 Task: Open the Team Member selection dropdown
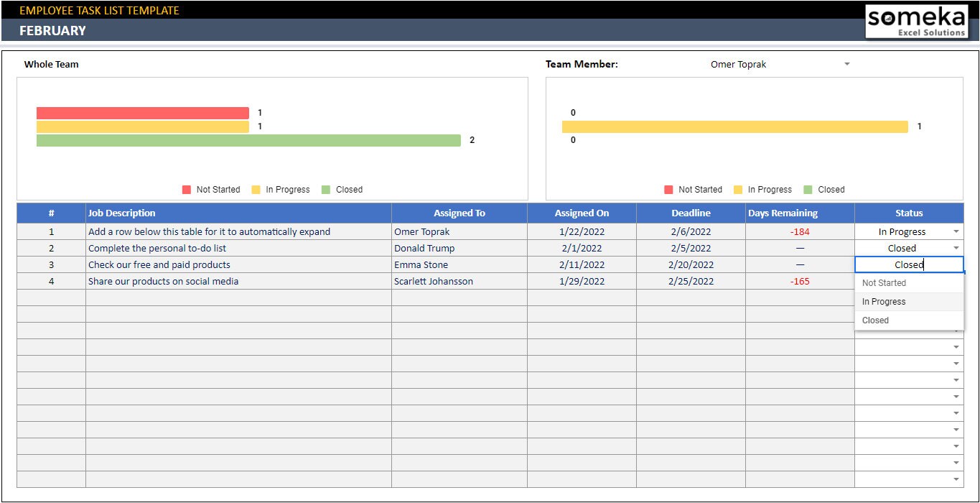[x=846, y=64]
